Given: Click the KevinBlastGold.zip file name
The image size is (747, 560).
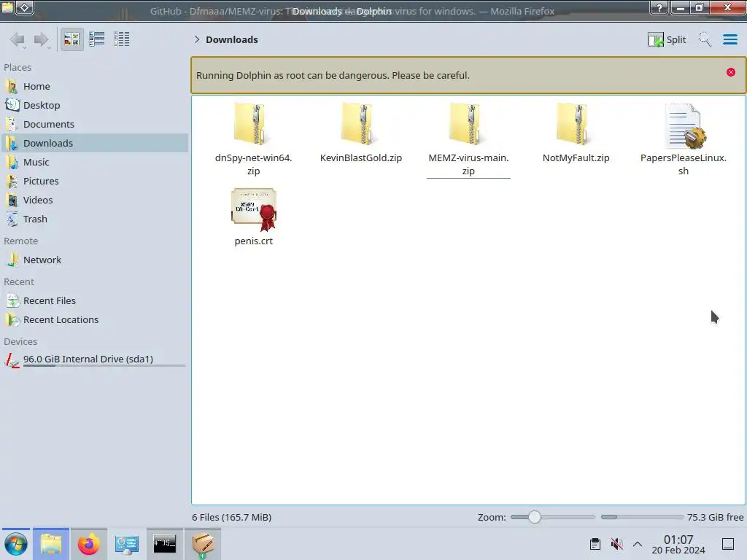Looking at the screenshot, I should point(360,158).
